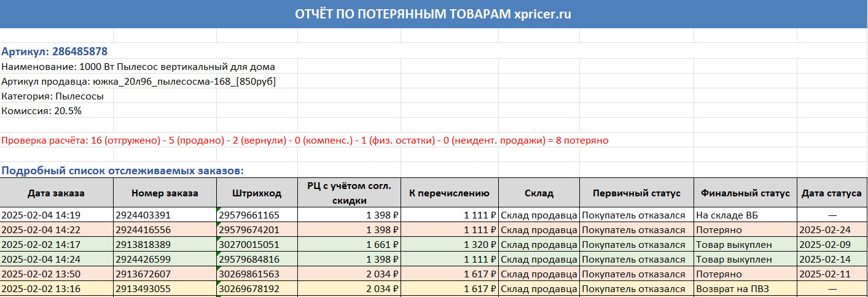
Task: Select 'Потеряно' in order 2913672607 row
Action: (x=745, y=274)
